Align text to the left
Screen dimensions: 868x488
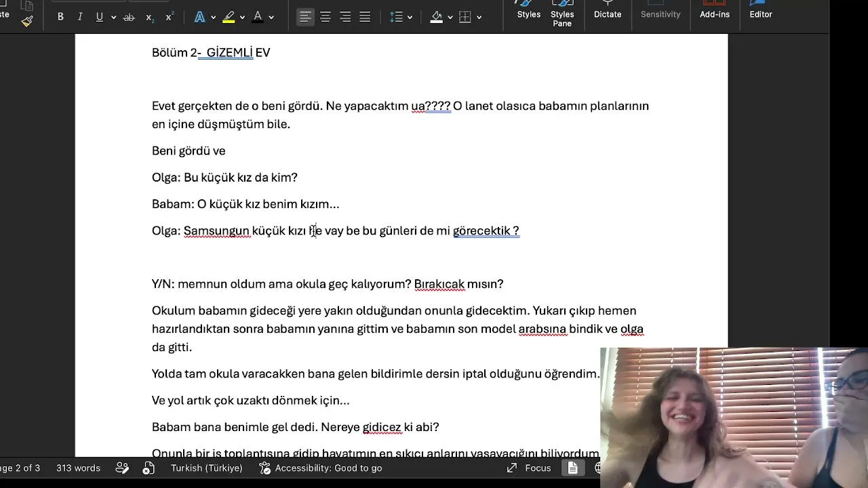[x=305, y=17]
